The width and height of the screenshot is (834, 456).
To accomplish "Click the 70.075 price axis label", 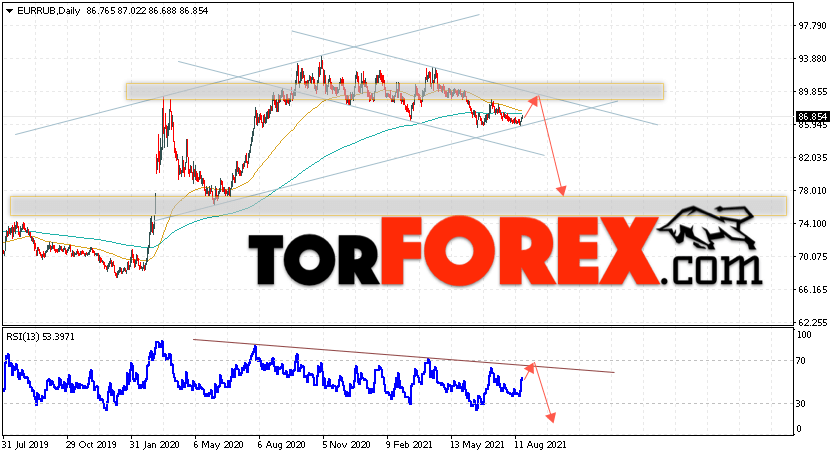I will [813, 257].
